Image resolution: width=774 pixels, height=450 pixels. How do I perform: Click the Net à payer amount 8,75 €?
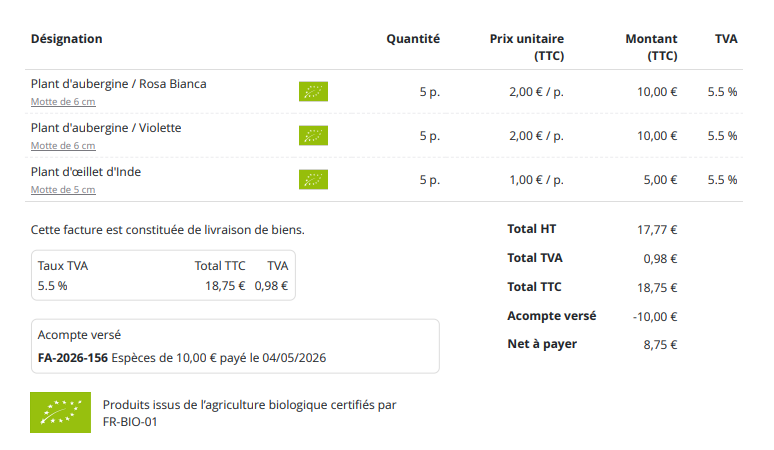click(x=660, y=345)
